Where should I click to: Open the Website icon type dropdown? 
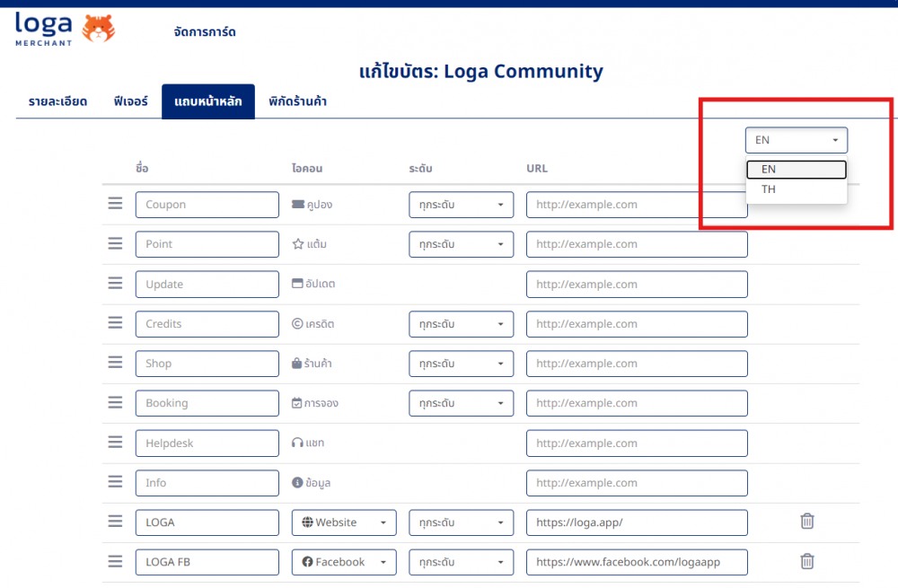click(x=344, y=522)
